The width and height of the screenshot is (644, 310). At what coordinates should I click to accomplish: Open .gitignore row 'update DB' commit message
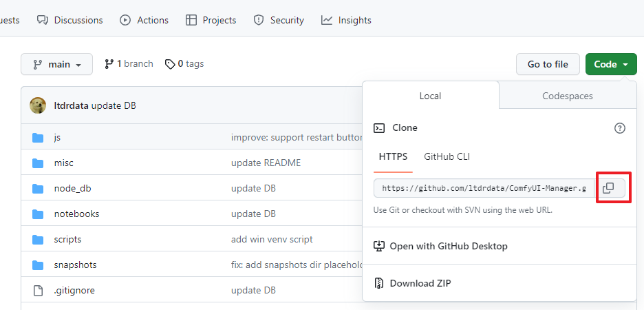[x=253, y=291]
